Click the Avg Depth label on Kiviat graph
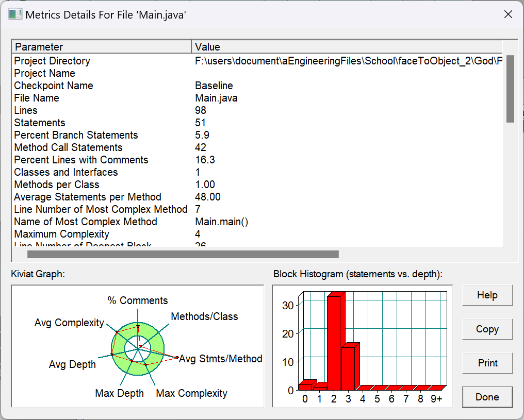The height and width of the screenshot is (420, 524). click(x=72, y=364)
